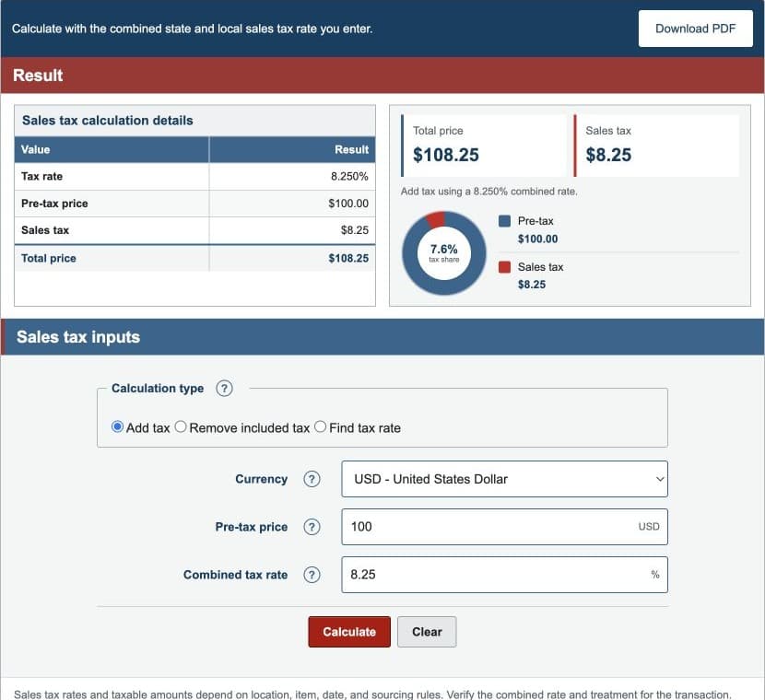Click the red Calculate button
The image size is (765, 700).
(x=349, y=632)
